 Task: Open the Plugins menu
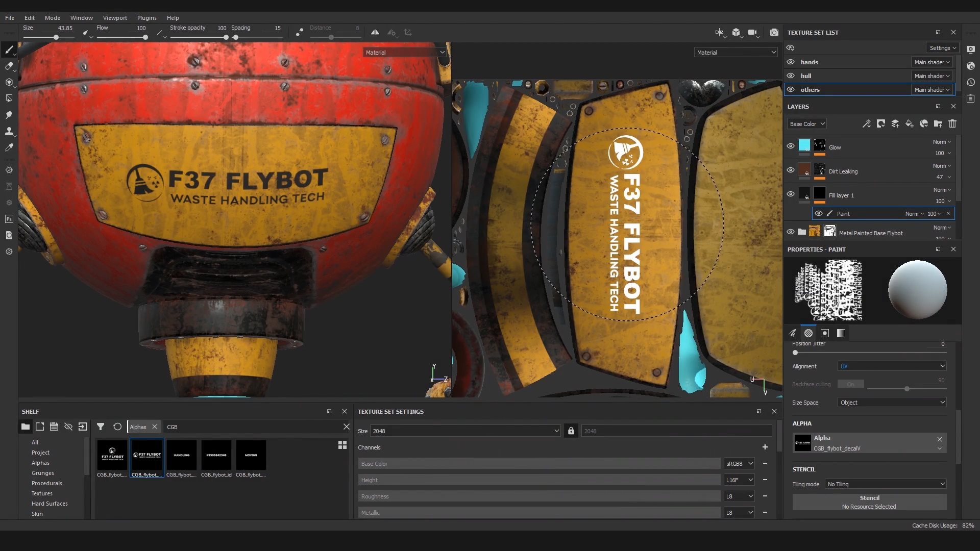tap(146, 18)
